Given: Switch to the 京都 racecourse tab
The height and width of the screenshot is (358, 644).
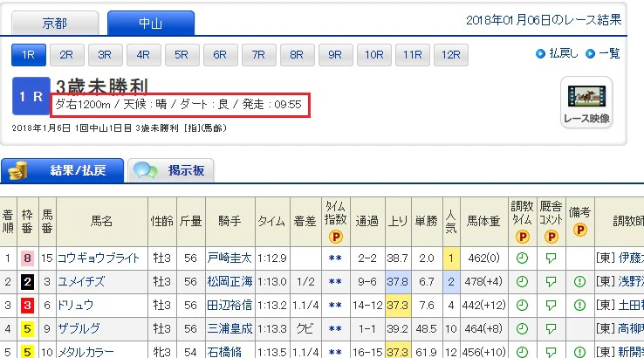Looking at the screenshot, I should coord(55,24).
